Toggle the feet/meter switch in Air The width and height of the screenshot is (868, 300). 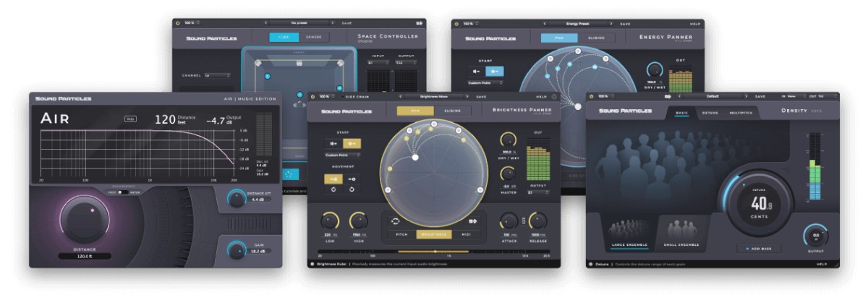(x=123, y=192)
